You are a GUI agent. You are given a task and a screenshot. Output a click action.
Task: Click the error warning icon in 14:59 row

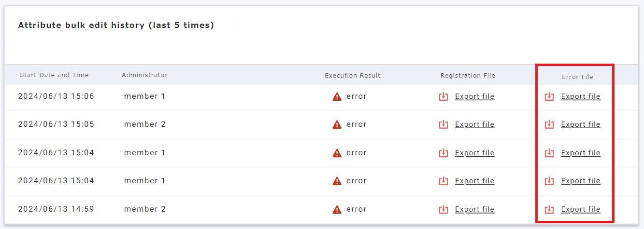point(337,209)
